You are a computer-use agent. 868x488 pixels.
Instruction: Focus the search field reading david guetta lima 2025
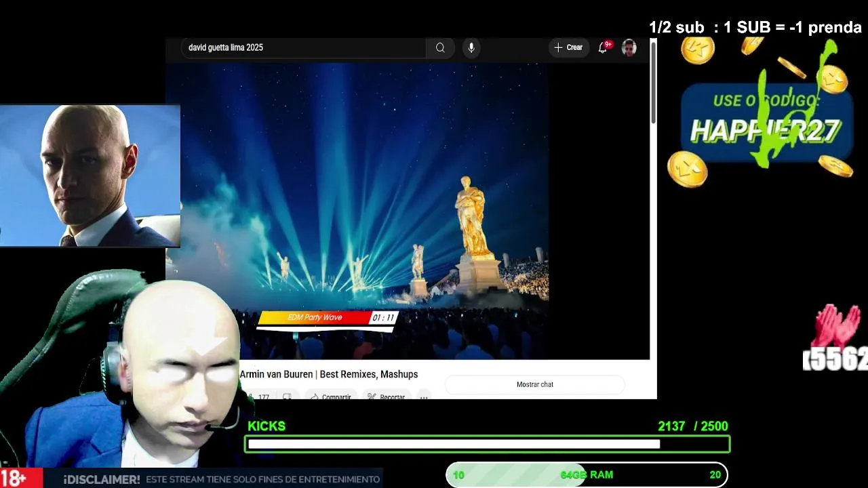click(304, 47)
